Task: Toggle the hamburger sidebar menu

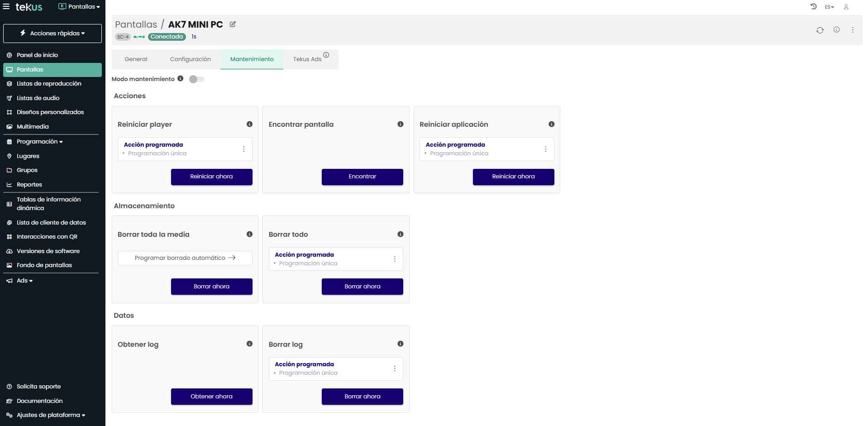Action: [6, 7]
